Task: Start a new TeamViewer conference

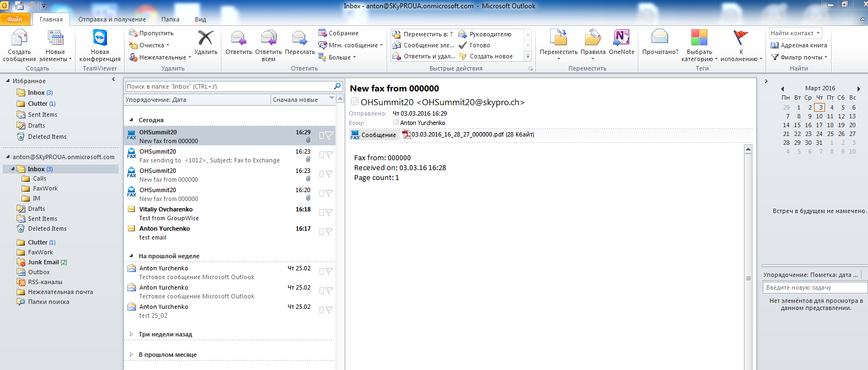Action: [x=100, y=46]
